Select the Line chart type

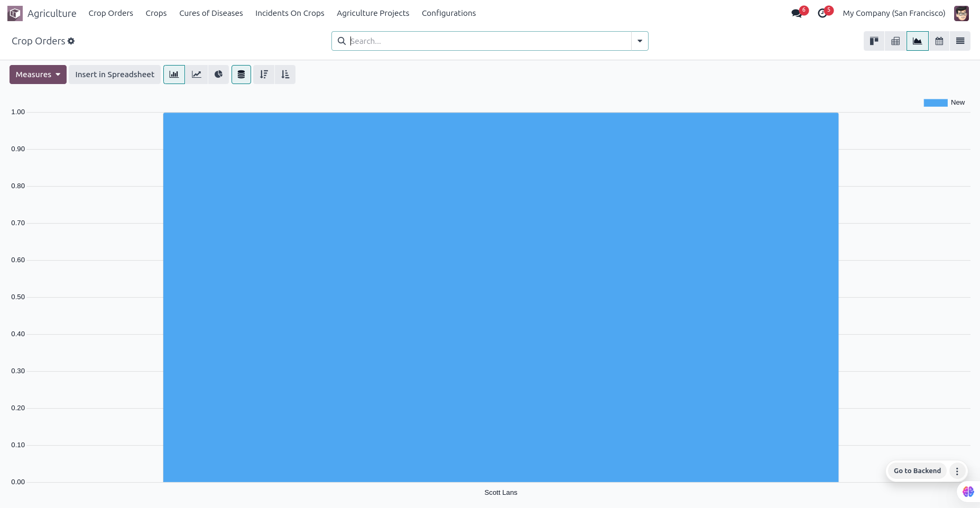196,75
